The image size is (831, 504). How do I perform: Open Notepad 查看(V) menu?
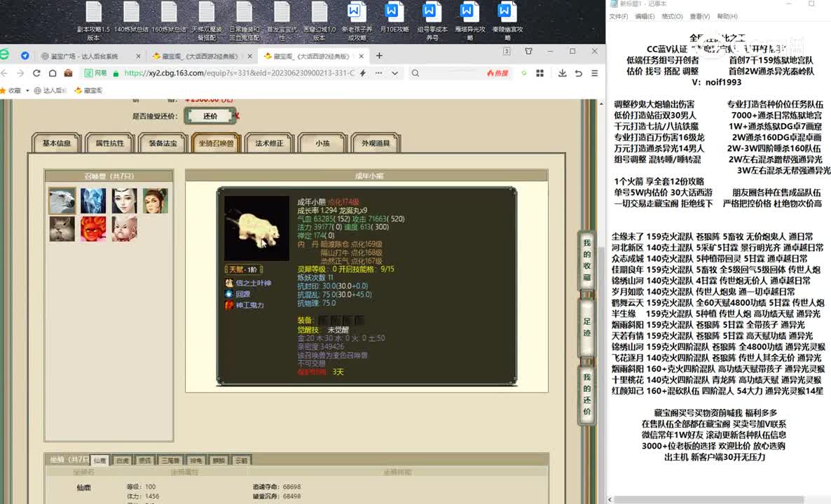(699, 16)
